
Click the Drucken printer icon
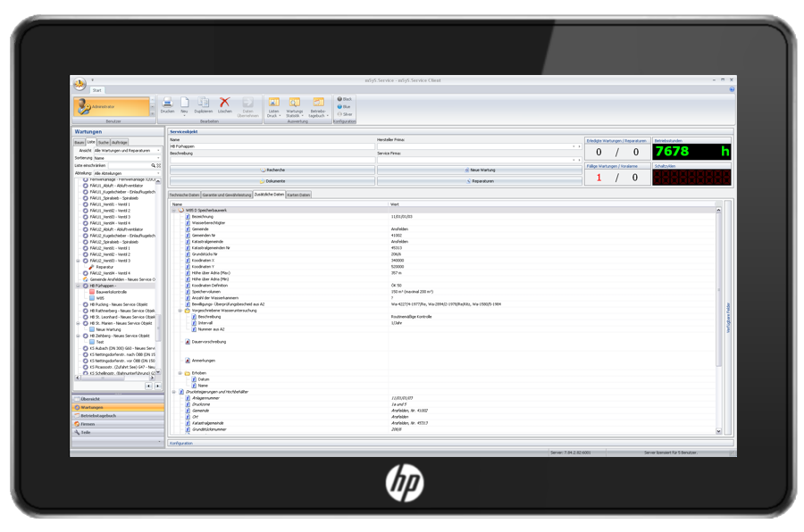click(x=167, y=103)
